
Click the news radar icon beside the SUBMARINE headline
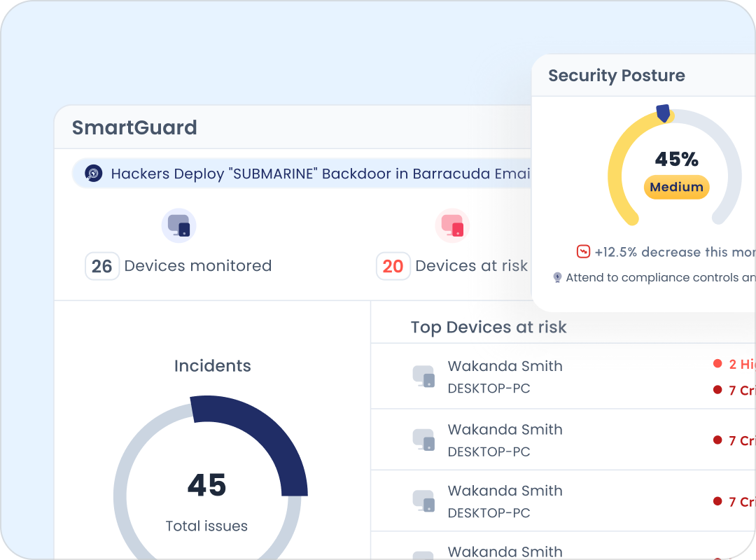[x=94, y=173]
